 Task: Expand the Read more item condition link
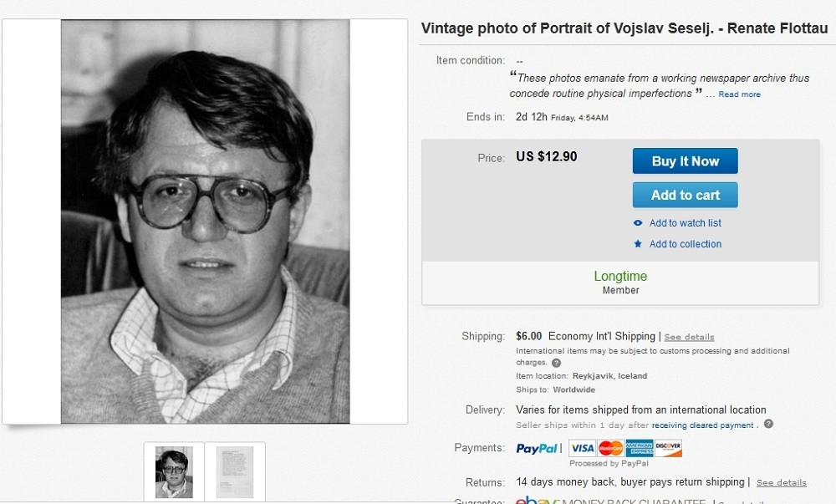pyautogui.click(x=739, y=94)
